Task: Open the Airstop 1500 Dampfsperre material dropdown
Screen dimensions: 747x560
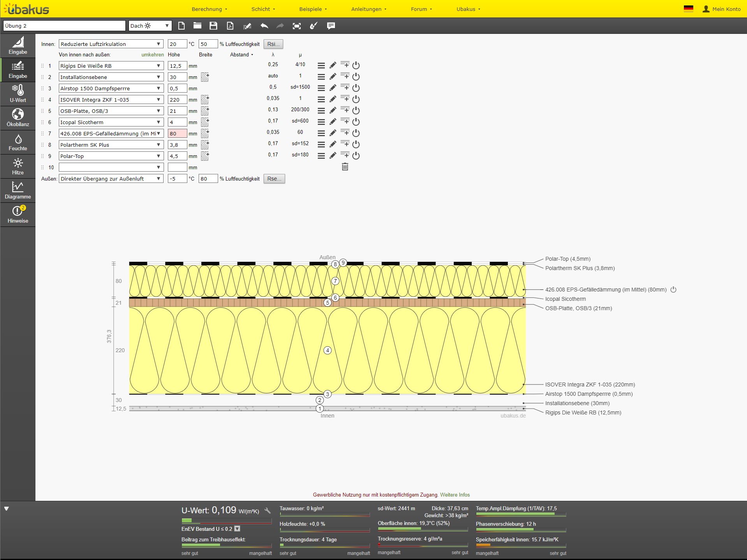Action: tap(111, 89)
